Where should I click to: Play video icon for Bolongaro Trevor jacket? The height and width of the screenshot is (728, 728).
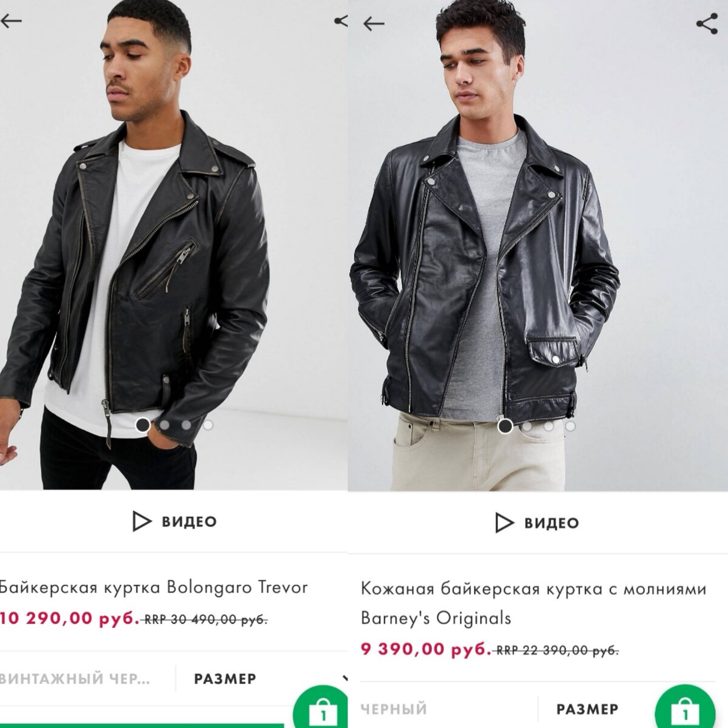141,521
